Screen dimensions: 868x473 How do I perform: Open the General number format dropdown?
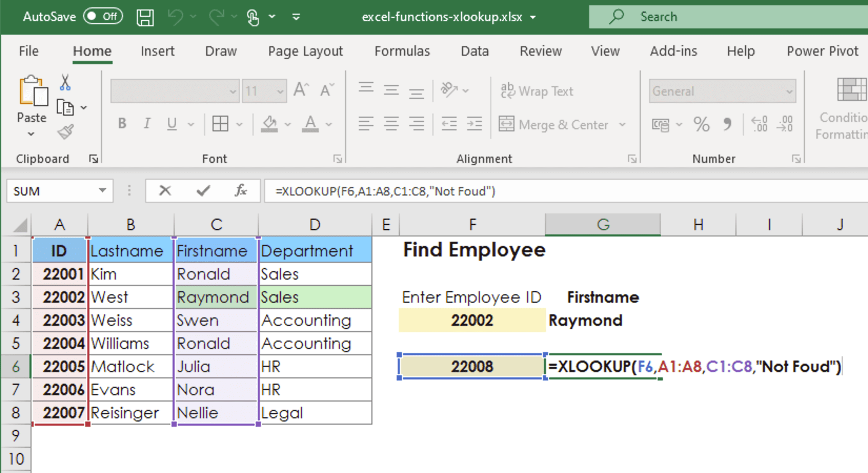(x=790, y=90)
